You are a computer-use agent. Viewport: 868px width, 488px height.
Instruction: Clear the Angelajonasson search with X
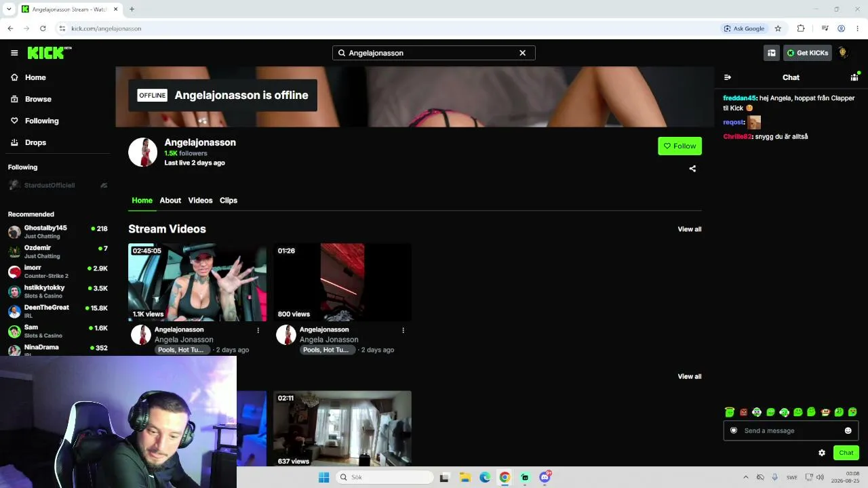tap(522, 53)
